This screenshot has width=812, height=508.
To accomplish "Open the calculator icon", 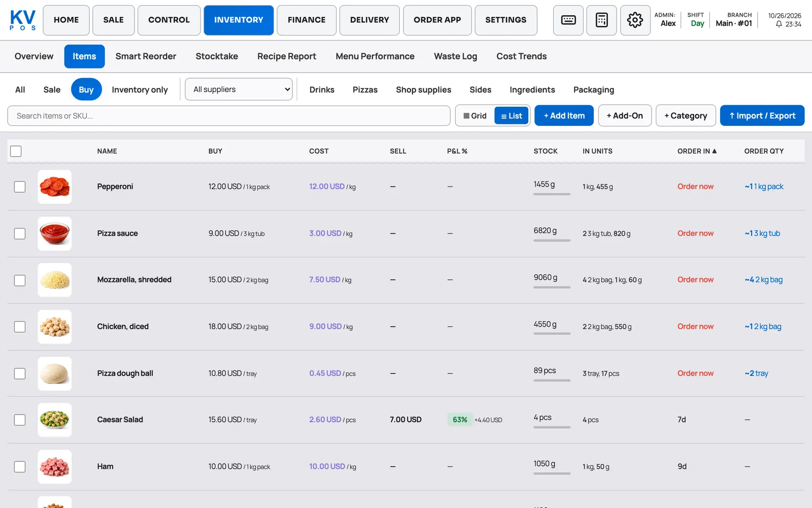I will 601,20.
